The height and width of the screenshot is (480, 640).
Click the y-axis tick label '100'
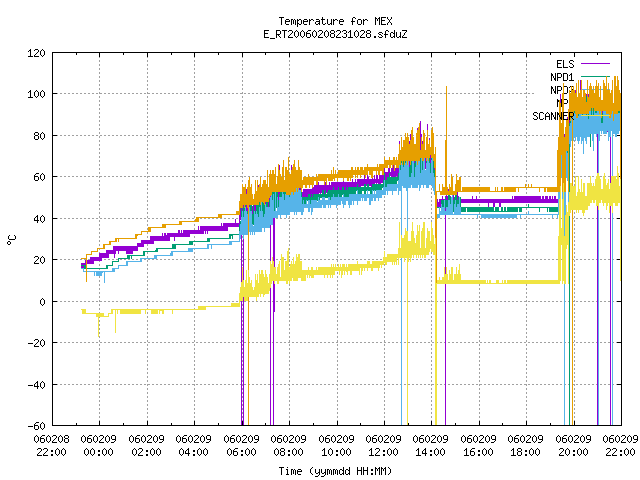pyautogui.click(x=36, y=94)
